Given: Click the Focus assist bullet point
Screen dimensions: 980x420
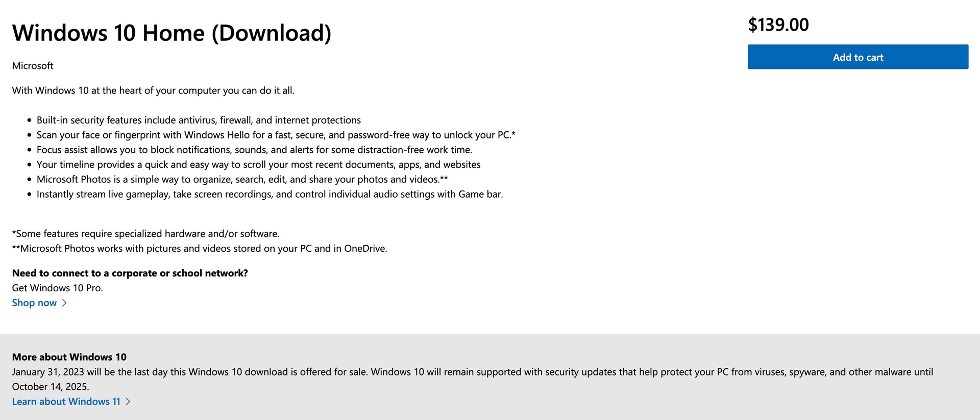Looking at the screenshot, I should pos(254,150).
